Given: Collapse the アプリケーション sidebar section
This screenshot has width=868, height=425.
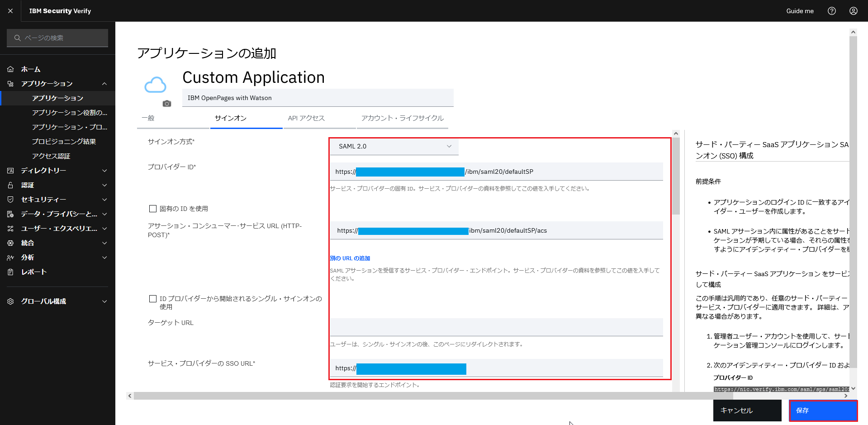Looking at the screenshot, I should tap(104, 84).
